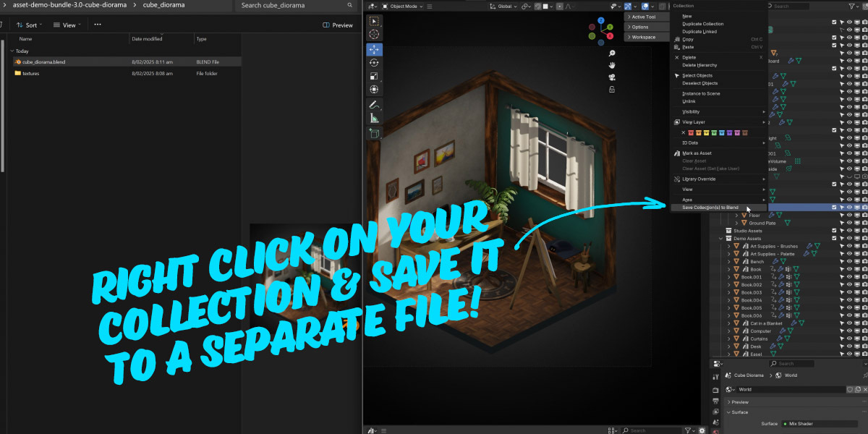This screenshot has height=434, width=868.
Task: Click the zoom magnifier in viewport
Action: [612, 54]
